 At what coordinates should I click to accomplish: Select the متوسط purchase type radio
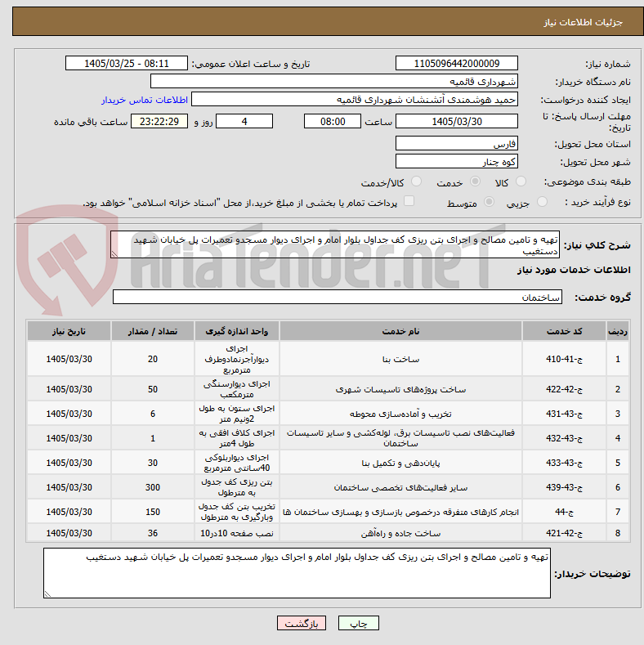(489, 202)
